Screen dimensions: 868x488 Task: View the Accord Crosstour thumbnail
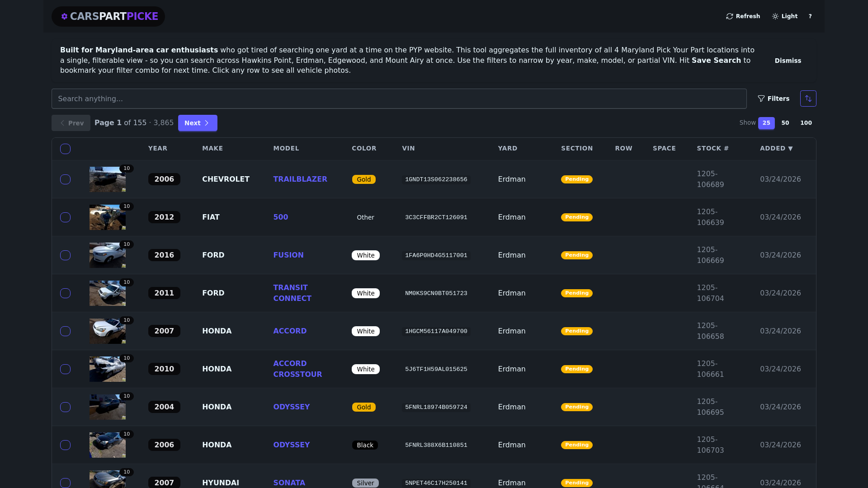(x=108, y=369)
